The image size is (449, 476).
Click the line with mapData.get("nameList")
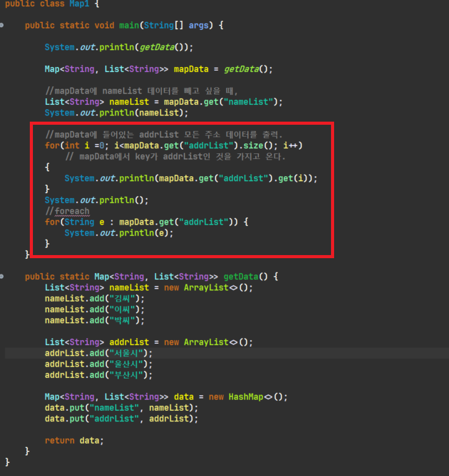click(x=163, y=102)
